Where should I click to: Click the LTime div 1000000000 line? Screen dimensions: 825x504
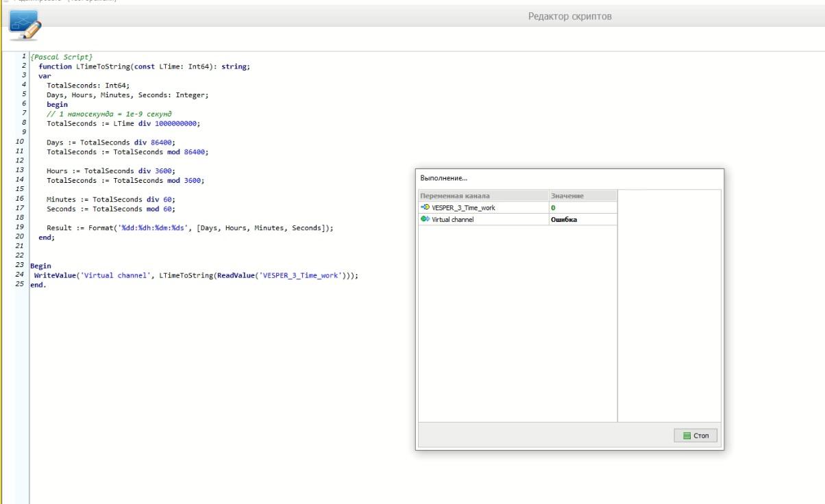[123, 123]
